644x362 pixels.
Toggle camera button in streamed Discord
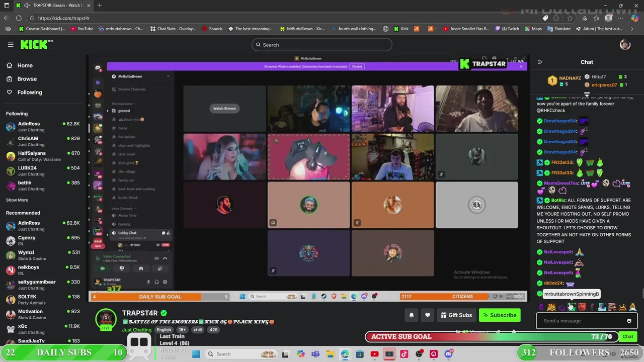click(103, 268)
